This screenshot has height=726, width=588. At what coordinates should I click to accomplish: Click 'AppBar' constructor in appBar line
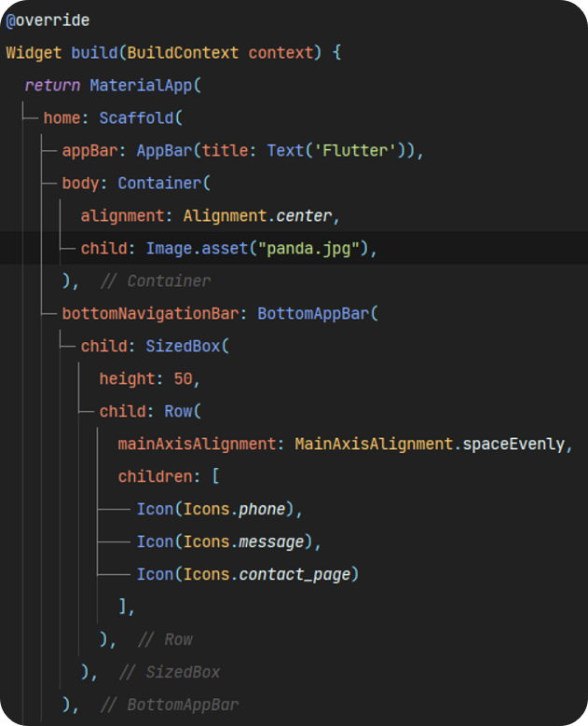coord(164,151)
